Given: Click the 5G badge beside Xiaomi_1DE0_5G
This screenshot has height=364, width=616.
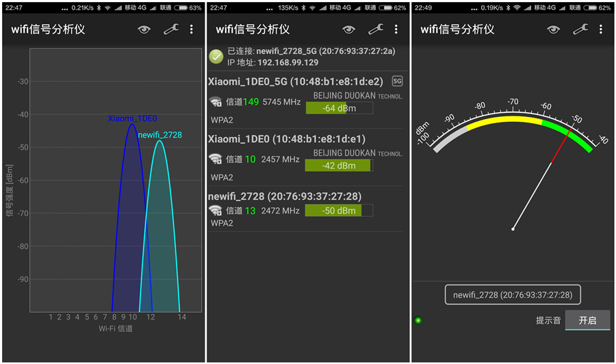Looking at the screenshot, I should (x=397, y=81).
